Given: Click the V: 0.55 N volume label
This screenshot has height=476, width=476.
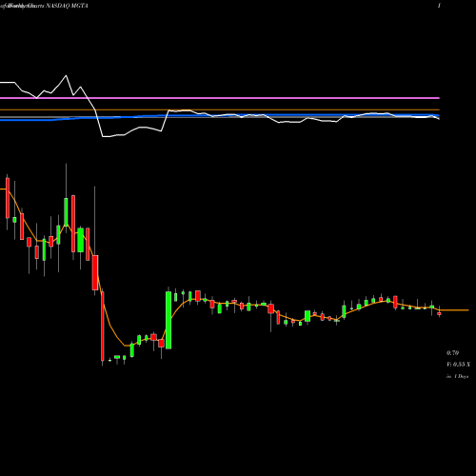Looking at the screenshot, I should [x=458, y=365].
